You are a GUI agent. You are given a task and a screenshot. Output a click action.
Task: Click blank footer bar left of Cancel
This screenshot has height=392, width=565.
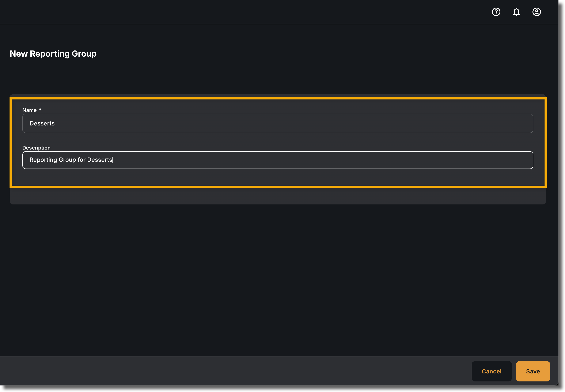(x=233, y=371)
